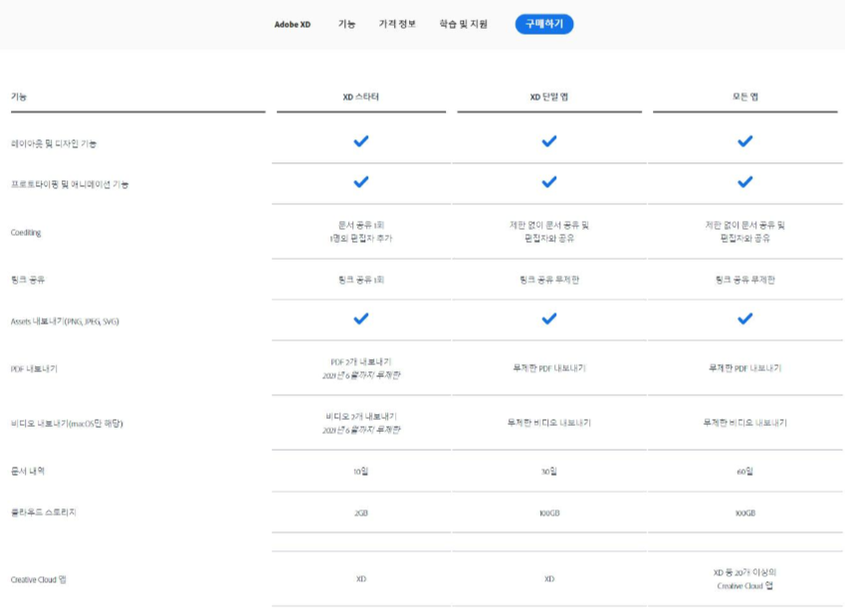845x616 pixels.
Task: Click the 2GB cloud storage cell
Action: click(361, 513)
